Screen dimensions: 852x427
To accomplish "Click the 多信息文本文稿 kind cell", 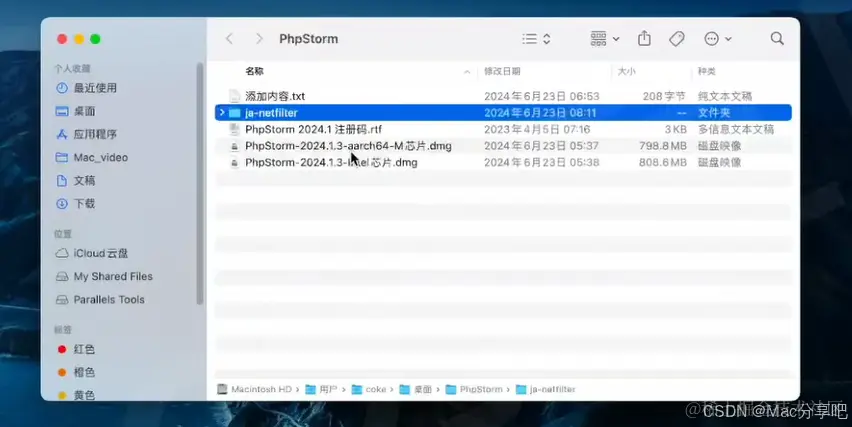I will coord(736,129).
